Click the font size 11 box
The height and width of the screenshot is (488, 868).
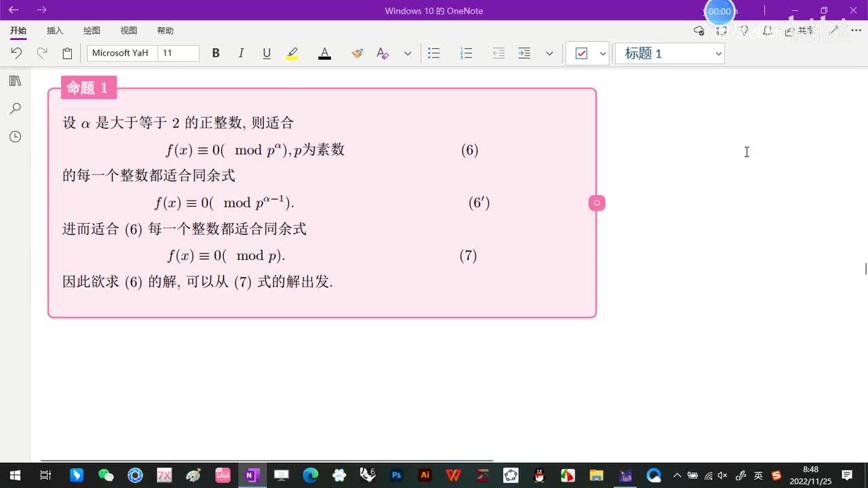point(178,53)
